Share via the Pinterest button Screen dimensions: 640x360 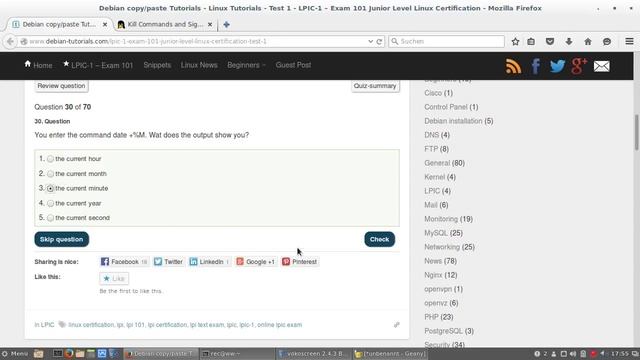tap(300, 262)
